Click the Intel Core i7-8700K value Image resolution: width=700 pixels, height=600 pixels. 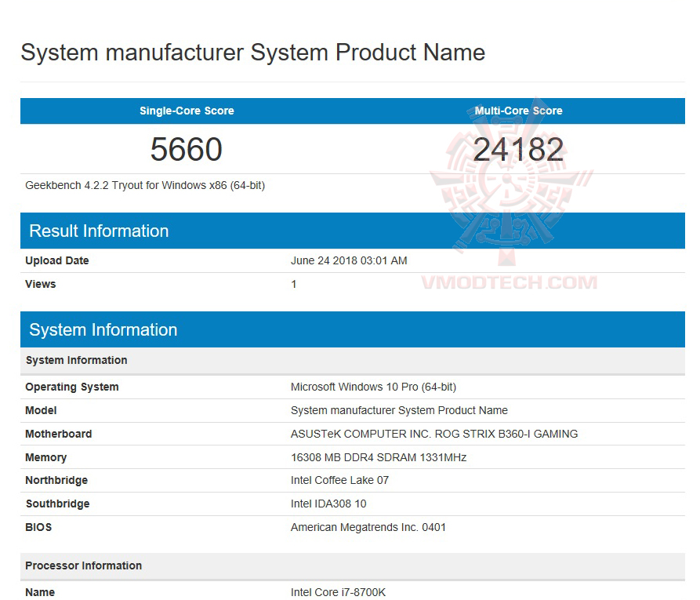coord(338,592)
